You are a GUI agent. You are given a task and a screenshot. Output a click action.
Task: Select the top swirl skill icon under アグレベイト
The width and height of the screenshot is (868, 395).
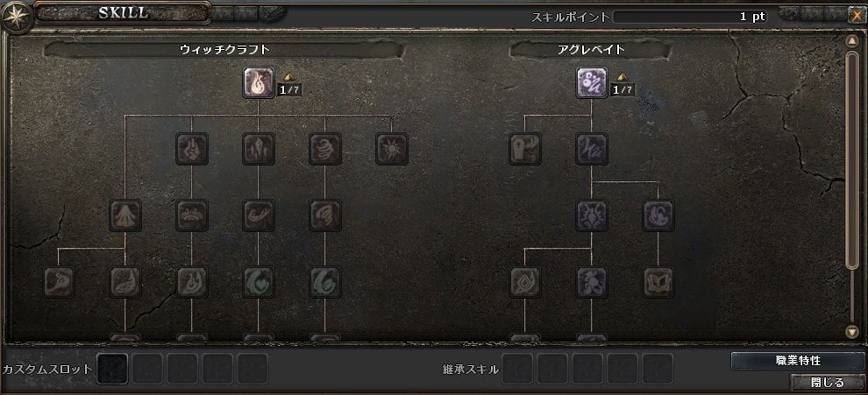coord(592,82)
